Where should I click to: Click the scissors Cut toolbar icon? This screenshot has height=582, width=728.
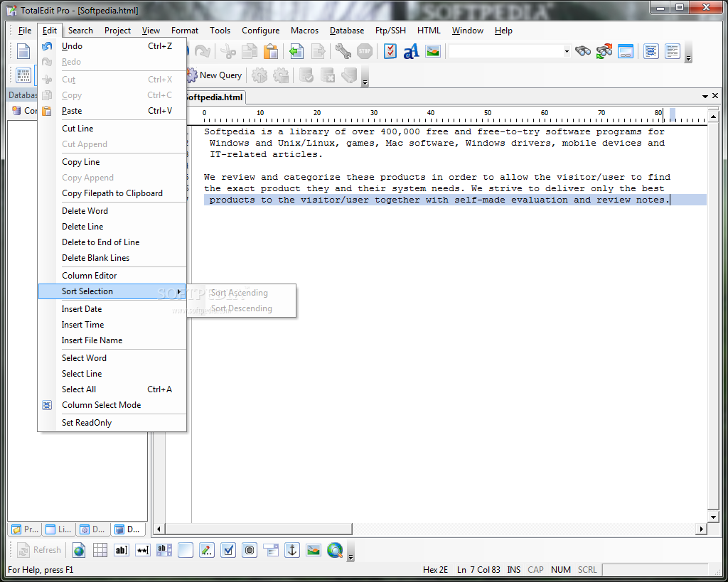[x=228, y=51]
